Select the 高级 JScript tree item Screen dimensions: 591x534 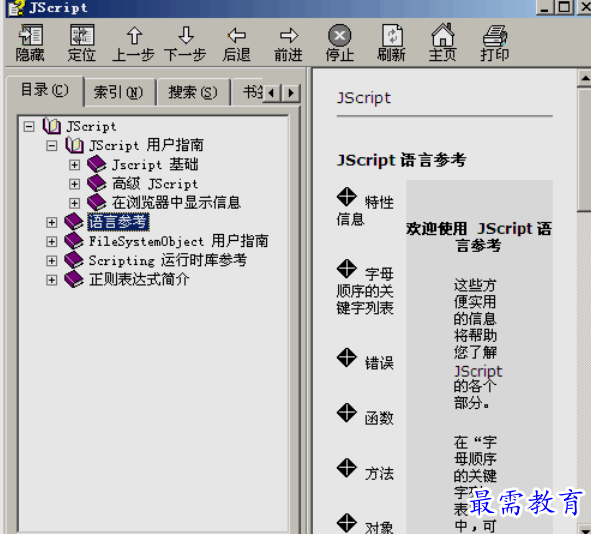[155, 184]
